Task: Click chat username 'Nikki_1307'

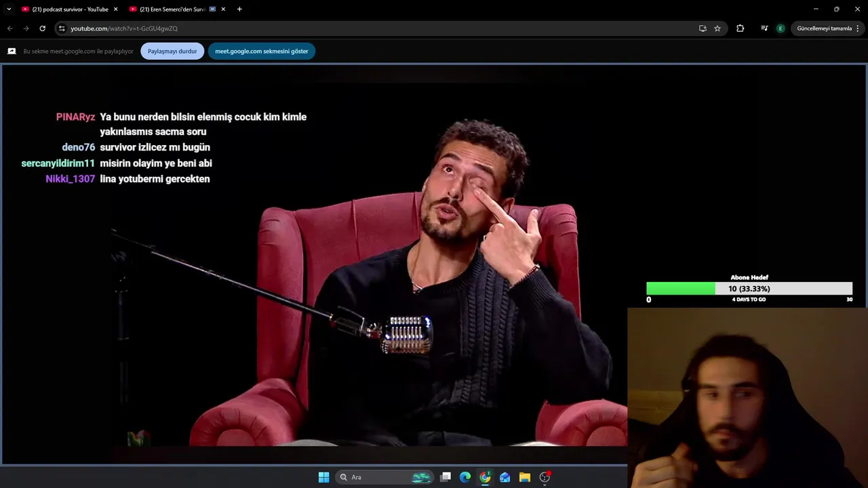Action: click(x=71, y=179)
